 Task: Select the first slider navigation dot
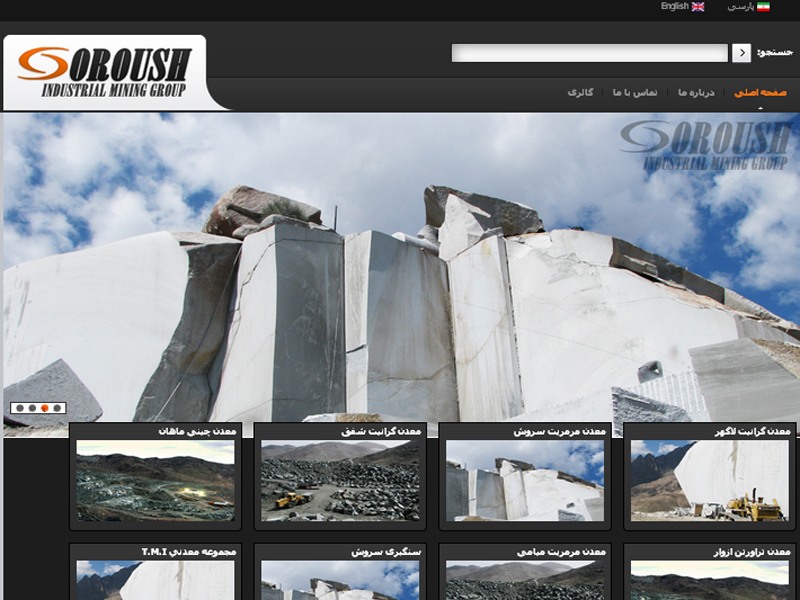tap(18, 407)
